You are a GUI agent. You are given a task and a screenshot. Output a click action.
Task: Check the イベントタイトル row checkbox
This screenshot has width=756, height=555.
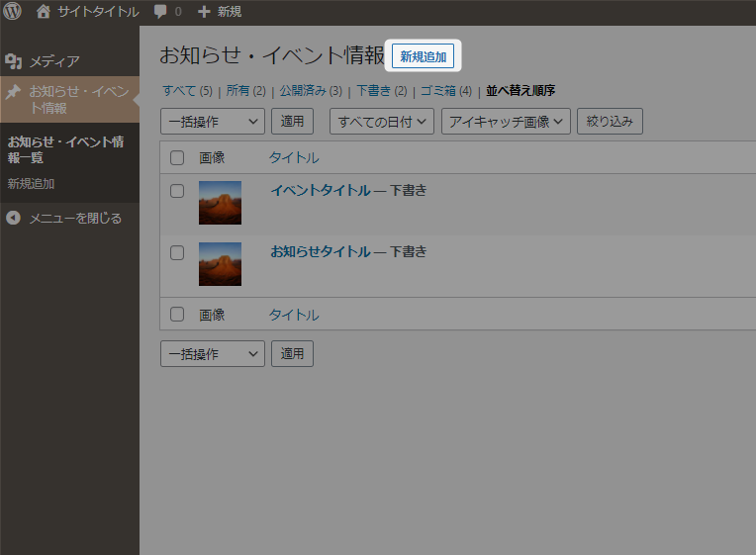click(x=177, y=191)
